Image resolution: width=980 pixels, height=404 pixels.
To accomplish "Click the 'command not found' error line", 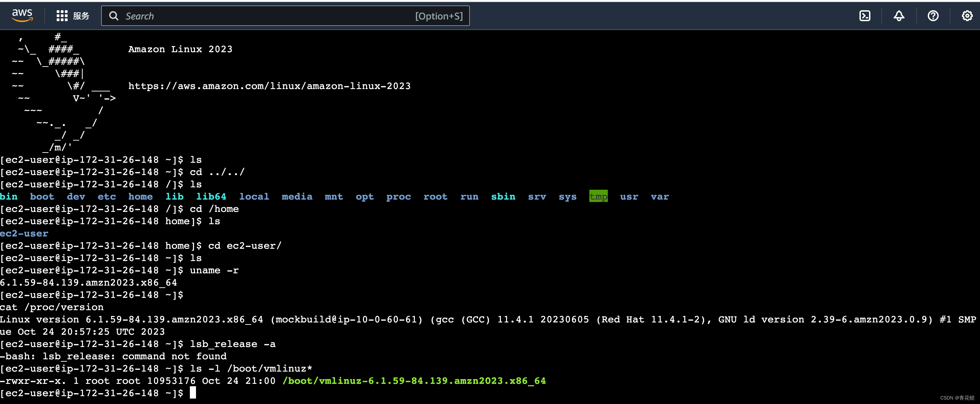I will click(x=113, y=356).
